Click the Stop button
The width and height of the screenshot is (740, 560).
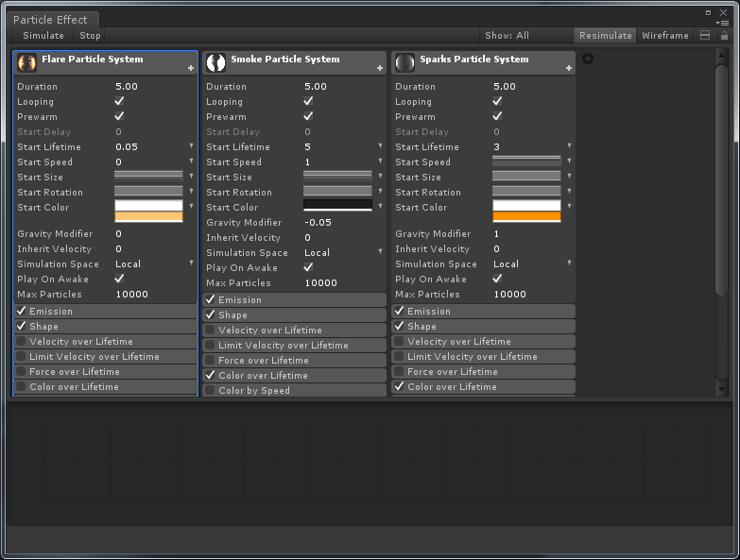point(90,35)
